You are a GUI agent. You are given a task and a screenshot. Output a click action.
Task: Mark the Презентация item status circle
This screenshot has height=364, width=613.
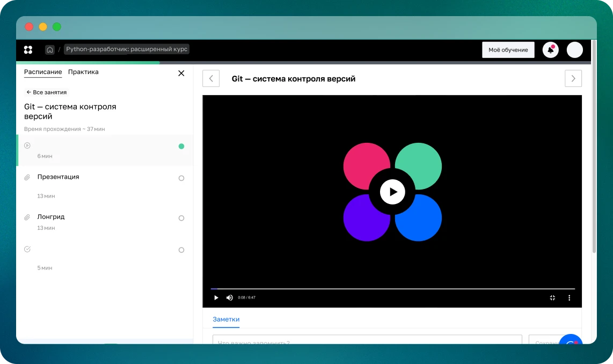tap(181, 178)
